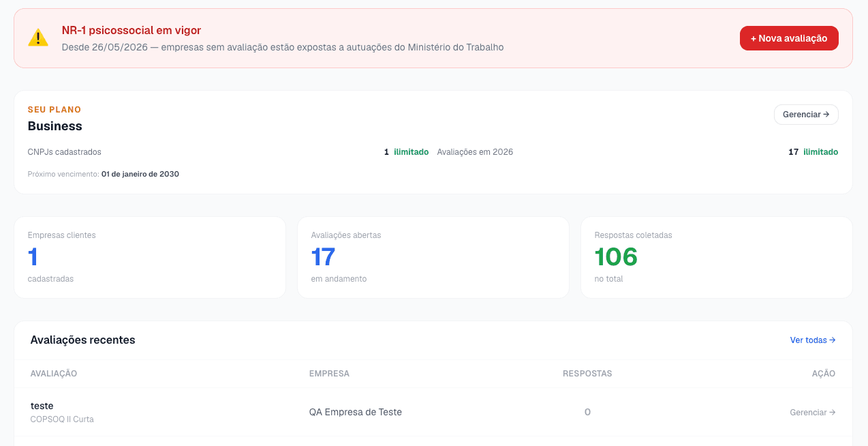Click the due date '01 de janeiro de 2030'
The width and height of the screenshot is (868, 446).
(x=140, y=174)
